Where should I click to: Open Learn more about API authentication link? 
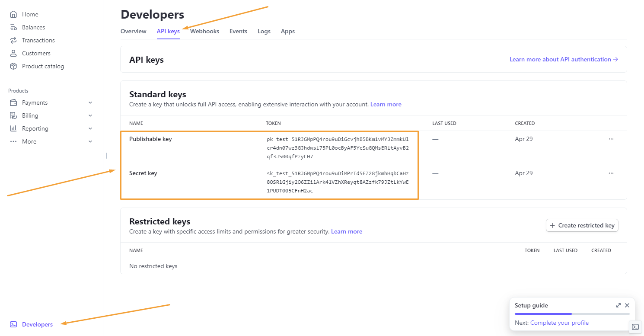[x=564, y=59]
